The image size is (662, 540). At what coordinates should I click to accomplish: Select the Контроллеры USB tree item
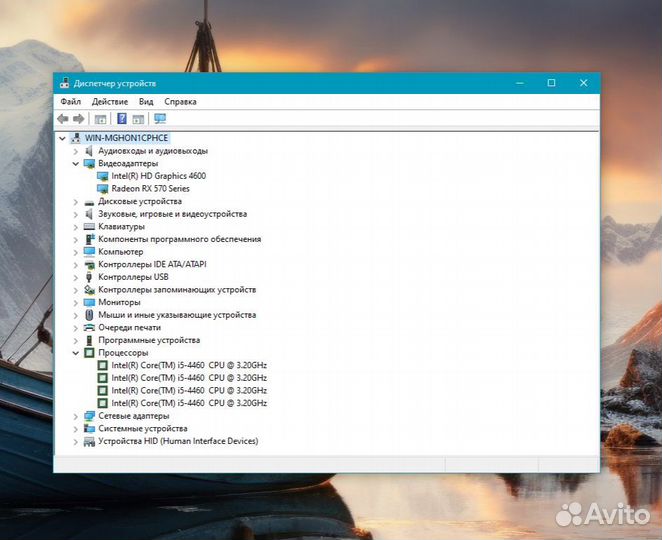pos(133,277)
